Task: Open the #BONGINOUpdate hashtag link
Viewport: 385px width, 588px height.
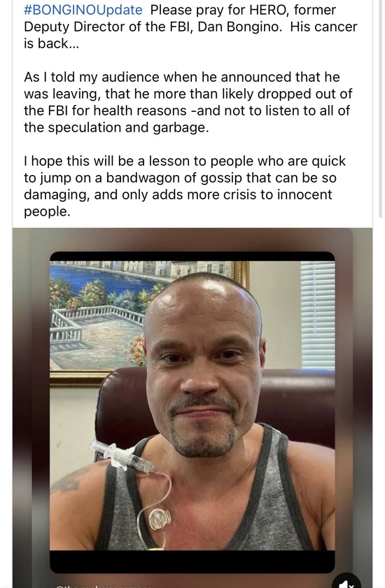Action: (83, 10)
